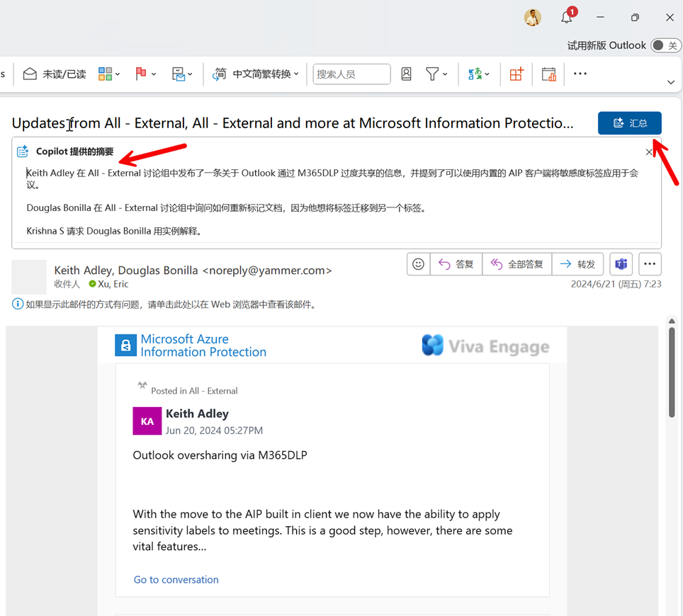
Task: Click the blue 汇总 Copilot button
Action: (629, 123)
